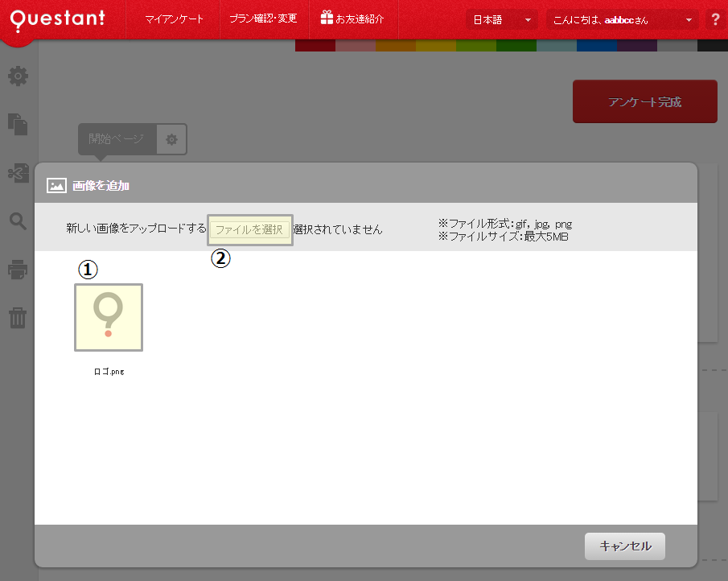Pick the orange theme color swatch
The height and width of the screenshot is (581, 728).
click(x=396, y=46)
